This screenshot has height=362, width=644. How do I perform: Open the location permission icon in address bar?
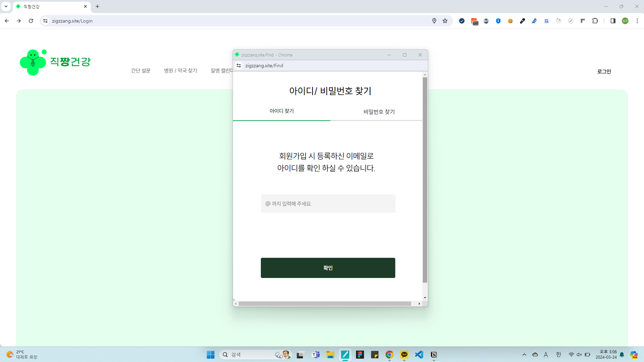pos(434,21)
